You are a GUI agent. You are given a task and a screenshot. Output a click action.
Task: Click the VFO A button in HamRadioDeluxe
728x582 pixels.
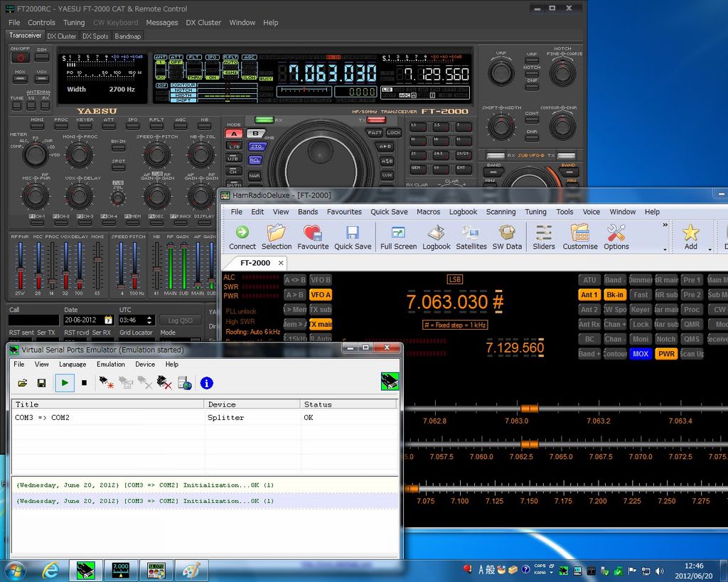[x=321, y=295]
